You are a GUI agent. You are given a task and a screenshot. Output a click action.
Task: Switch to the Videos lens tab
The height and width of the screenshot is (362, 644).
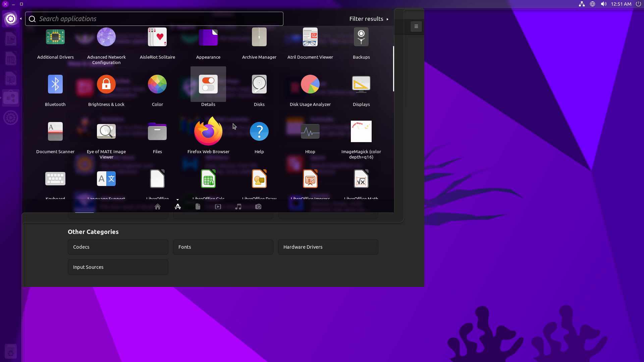(218, 207)
